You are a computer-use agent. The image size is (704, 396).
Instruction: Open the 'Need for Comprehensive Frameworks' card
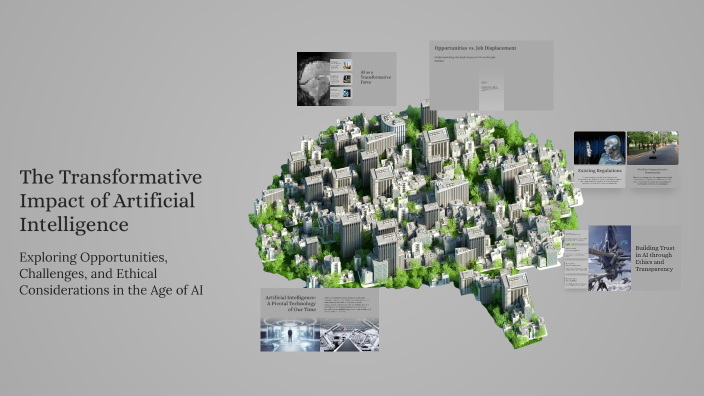click(652, 159)
